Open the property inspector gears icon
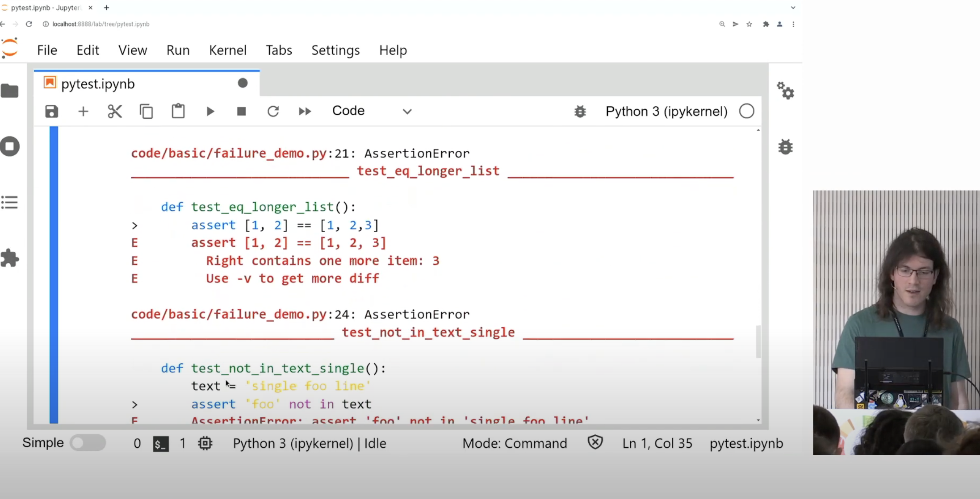Viewport: 980px width, 499px height. [785, 91]
